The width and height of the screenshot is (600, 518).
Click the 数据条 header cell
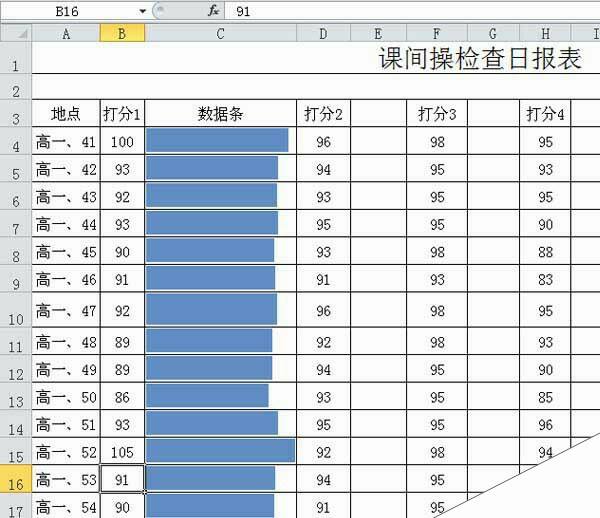tap(220, 114)
